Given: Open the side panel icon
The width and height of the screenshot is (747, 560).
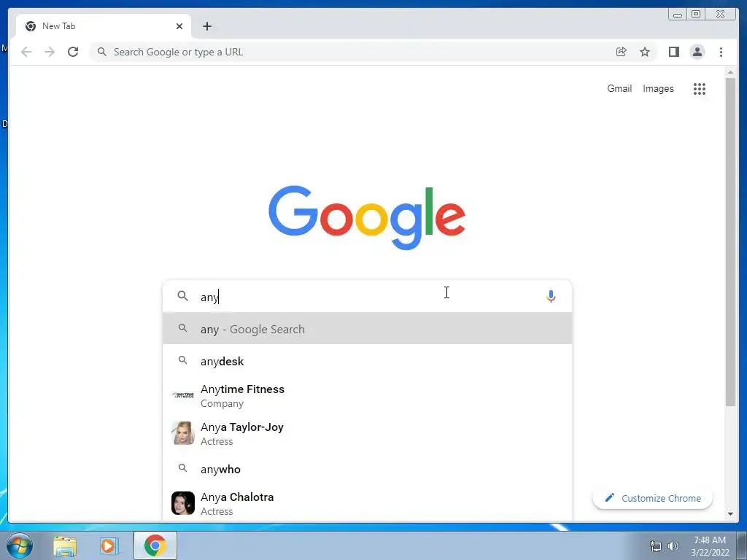Looking at the screenshot, I should tap(673, 52).
